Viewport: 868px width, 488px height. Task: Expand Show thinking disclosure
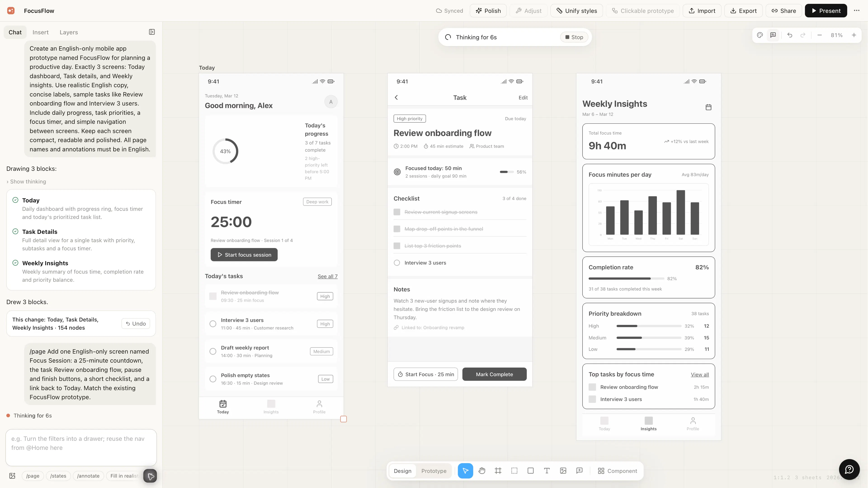coord(26,181)
